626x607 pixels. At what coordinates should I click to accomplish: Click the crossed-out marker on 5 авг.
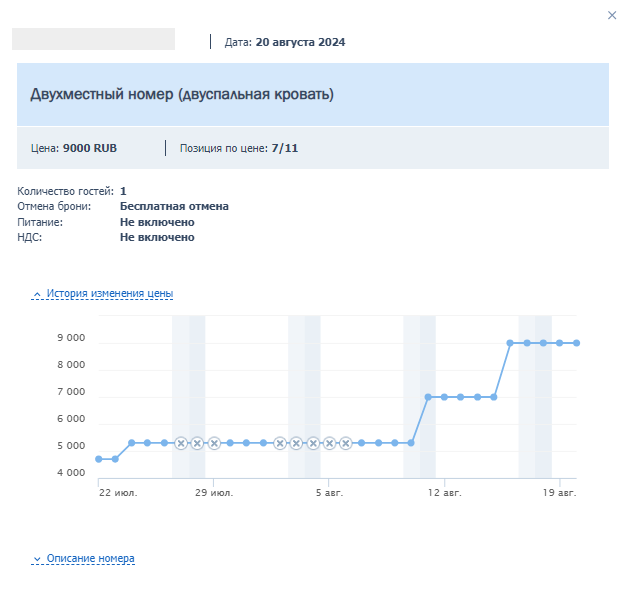click(329, 443)
